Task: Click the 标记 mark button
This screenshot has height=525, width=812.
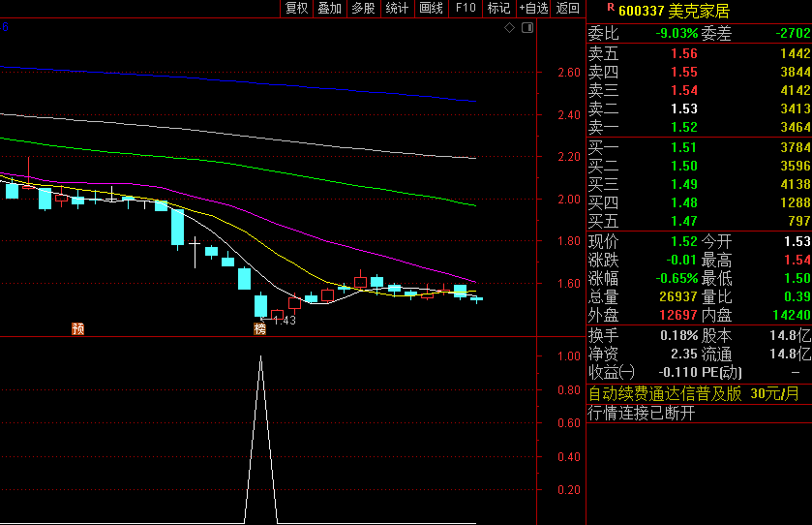Action: (x=498, y=8)
